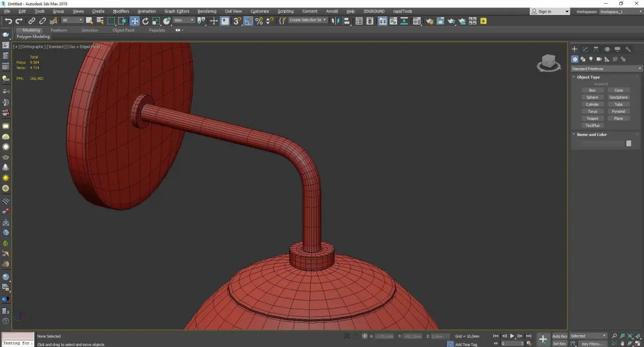Open the Standard Primitives dropdown
644x347 pixels.
click(x=606, y=69)
